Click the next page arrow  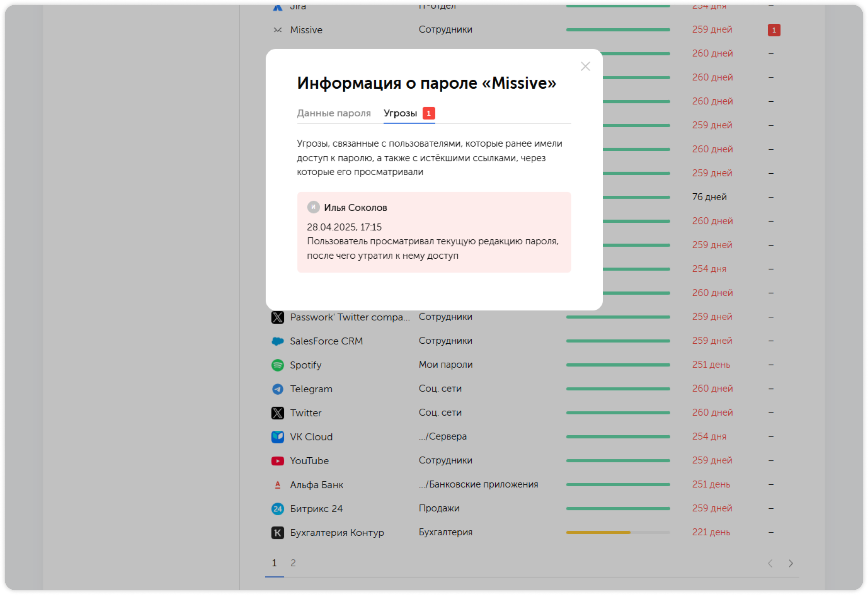pyautogui.click(x=790, y=564)
